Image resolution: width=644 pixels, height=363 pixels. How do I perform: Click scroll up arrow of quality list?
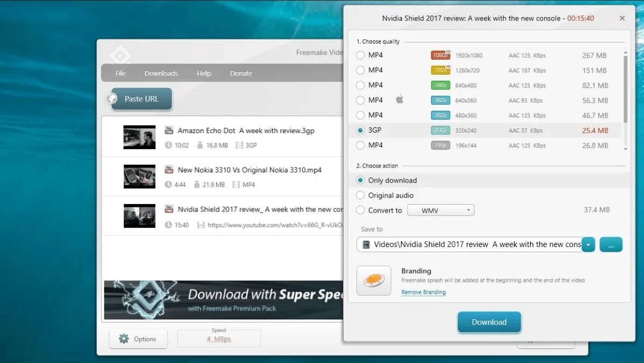[626, 53]
